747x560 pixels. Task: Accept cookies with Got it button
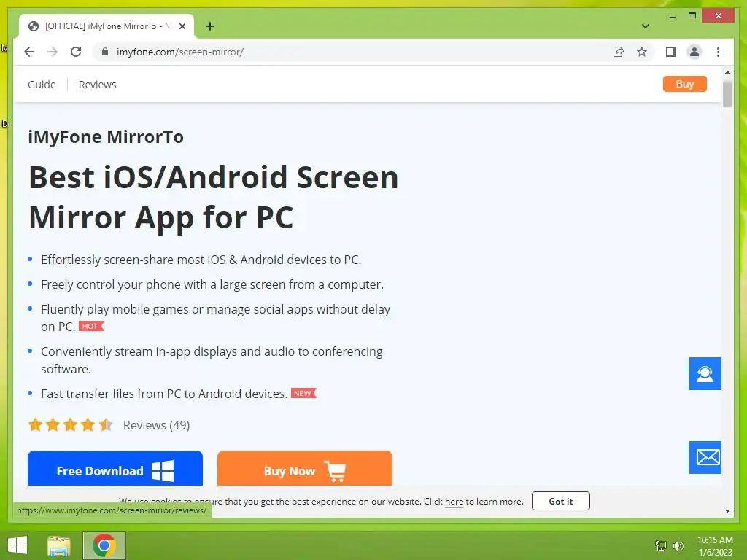click(x=561, y=502)
